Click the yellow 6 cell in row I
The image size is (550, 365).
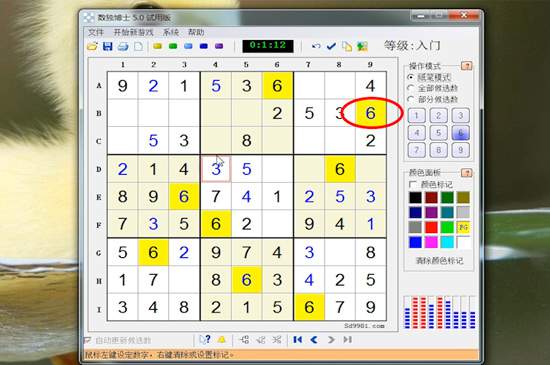coord(309,307)
